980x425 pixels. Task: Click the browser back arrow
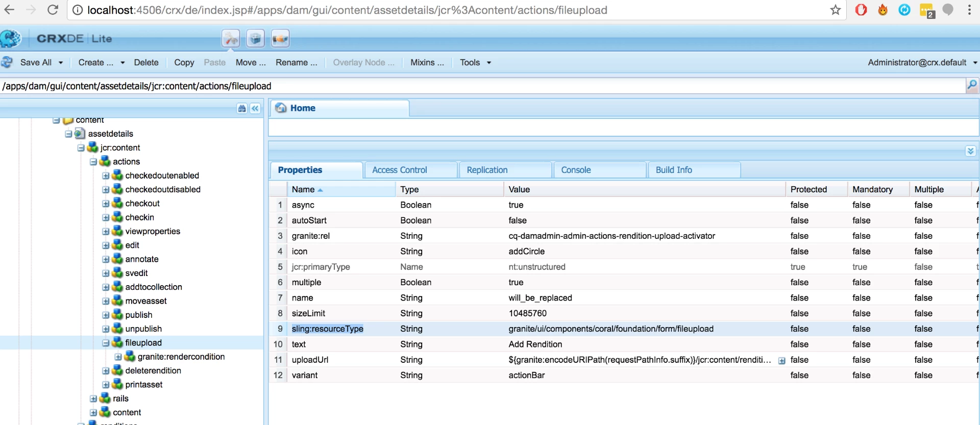point(9,10)
